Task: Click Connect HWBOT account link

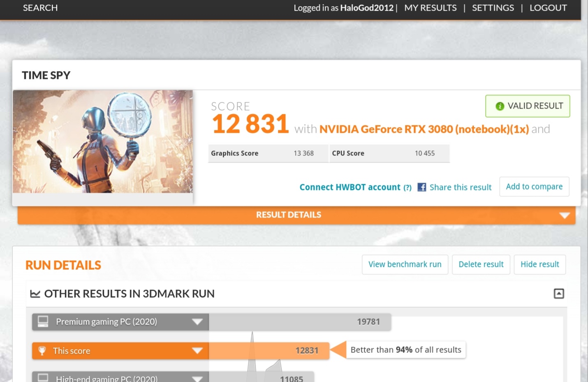Action: click(x=350, y=188)
